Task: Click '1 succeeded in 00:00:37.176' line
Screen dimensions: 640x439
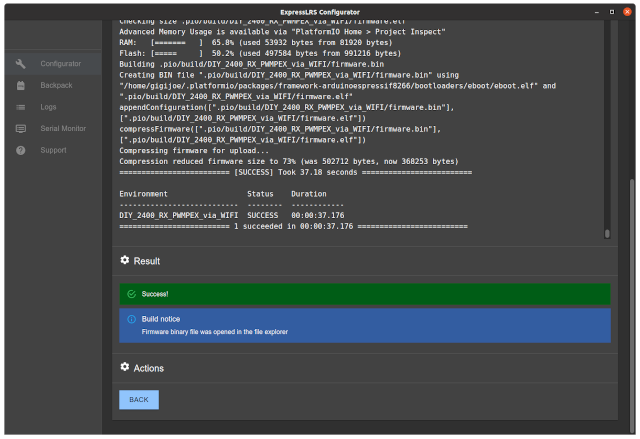Action: pos(293,226)
